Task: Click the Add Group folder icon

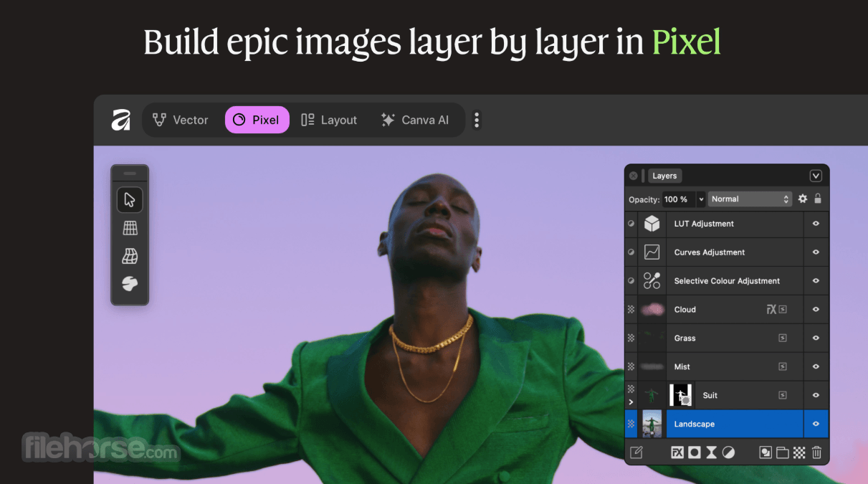Action: pos(783,452)
